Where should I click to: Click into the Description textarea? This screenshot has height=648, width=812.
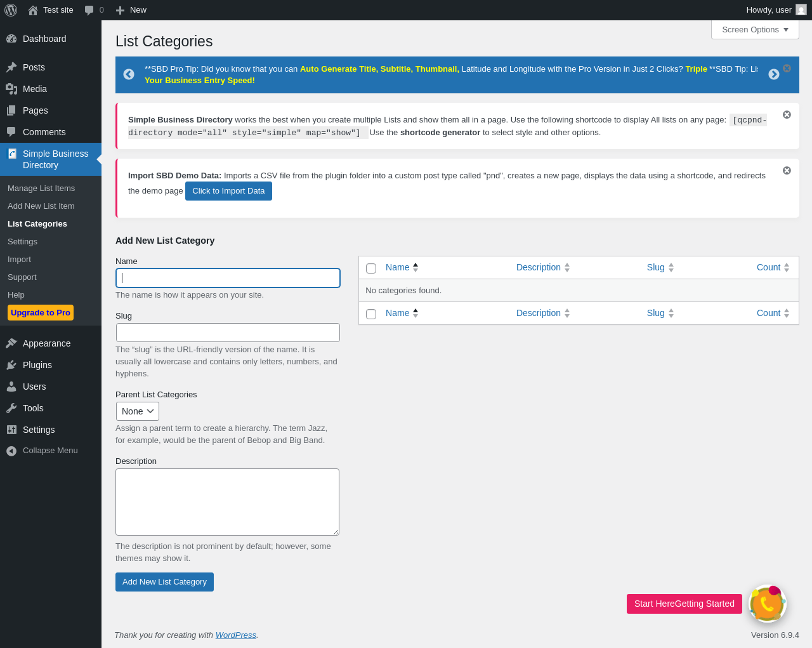coord(227,502)
